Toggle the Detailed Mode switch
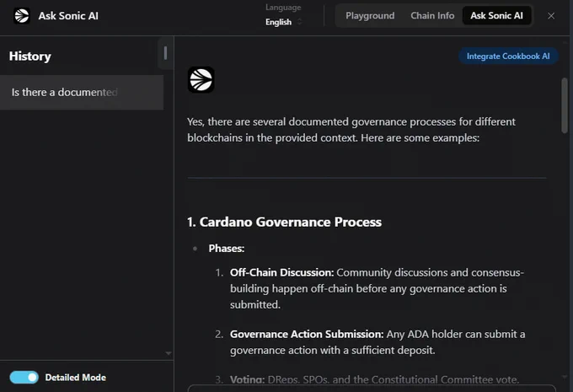Image resolution: width=573 pixels, height=392 pixels. click(x=24, y=378)
